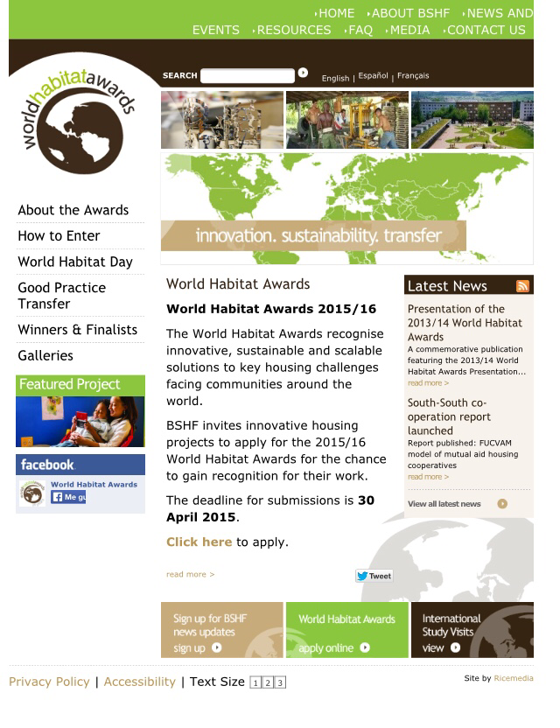Image resolution: width=560 pixels, height=728 pixels.
Task: Click the arrow beside View all latest news
Action: 501,504
